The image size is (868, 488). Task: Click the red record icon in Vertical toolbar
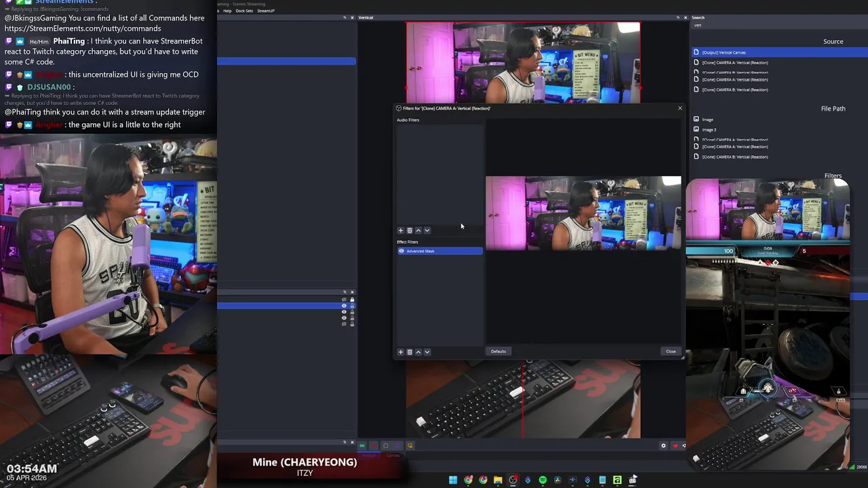pyautogui.click(x=374, y=445)
